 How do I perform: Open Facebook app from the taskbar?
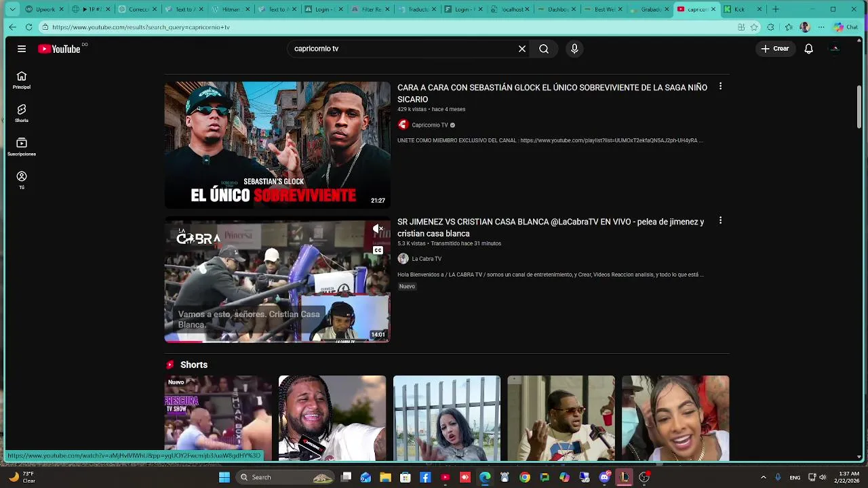coord(425,477)
